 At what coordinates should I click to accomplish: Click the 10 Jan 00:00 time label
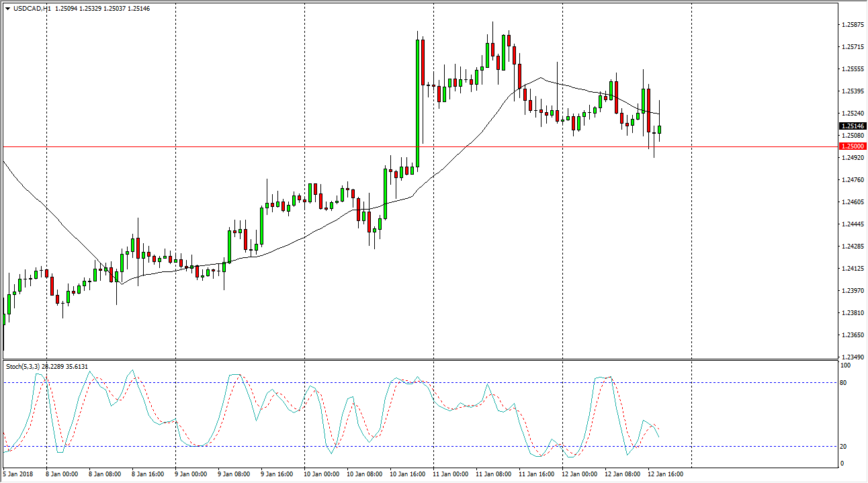321,474
